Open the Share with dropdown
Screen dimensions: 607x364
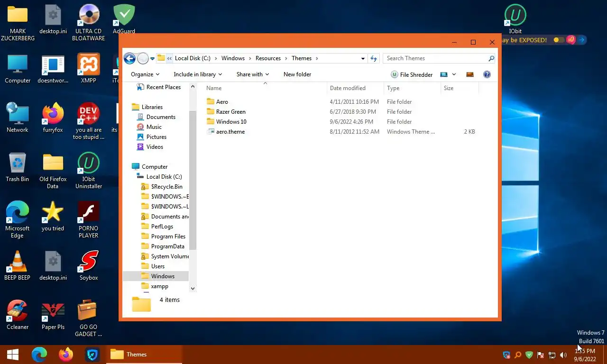tap(253, 74)
